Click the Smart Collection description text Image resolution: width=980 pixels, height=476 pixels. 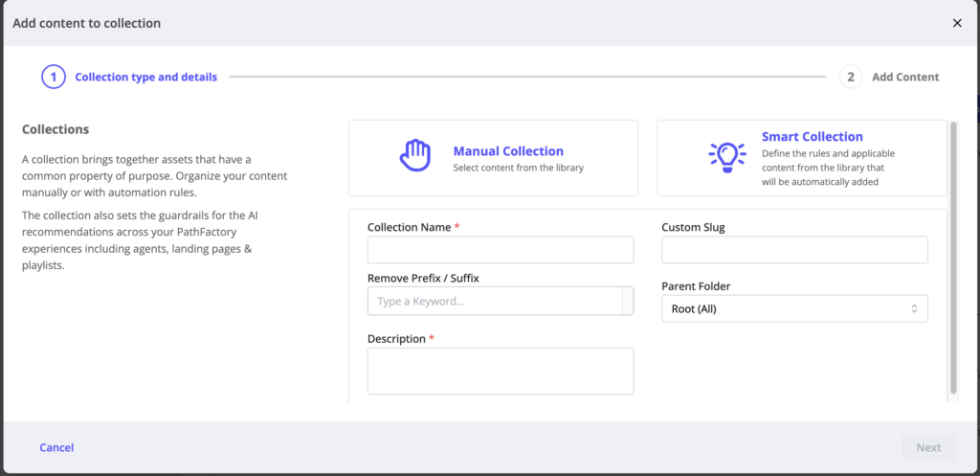[x=828, y=167]
